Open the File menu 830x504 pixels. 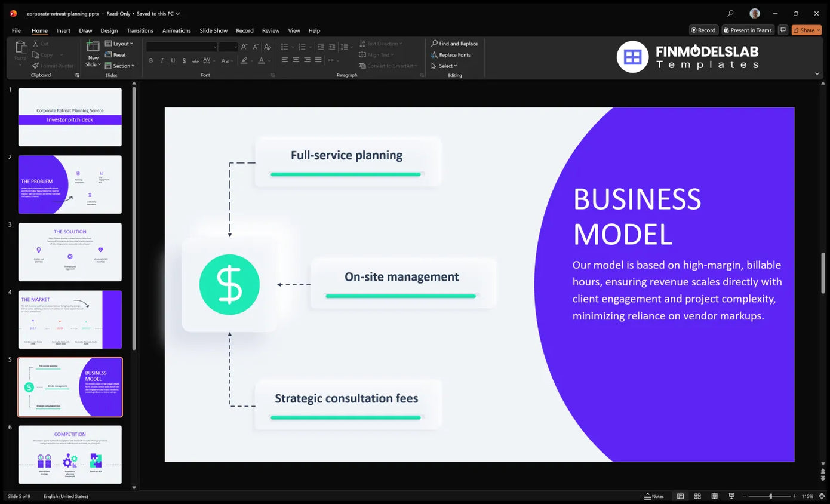point(16,30)
